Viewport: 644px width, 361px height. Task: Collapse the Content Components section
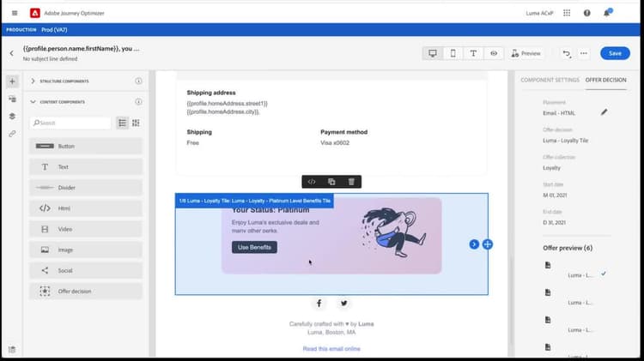[x=33, y=102]
